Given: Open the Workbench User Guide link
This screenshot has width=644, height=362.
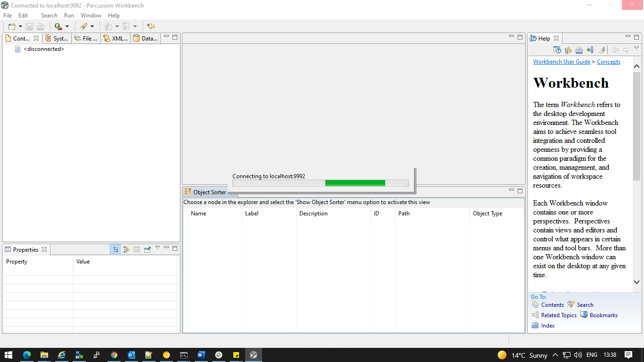Looking at the screenshot, I should click(561, 61).
